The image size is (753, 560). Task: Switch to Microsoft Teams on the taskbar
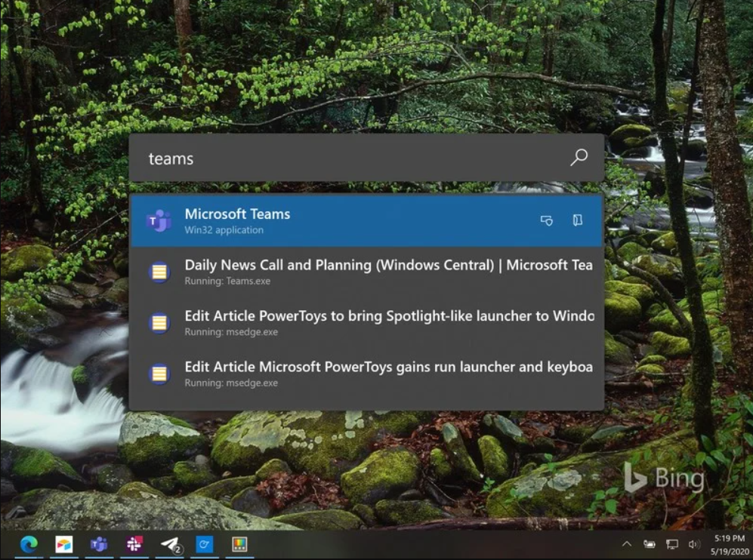pyautogui.click(x=99, y=544)
